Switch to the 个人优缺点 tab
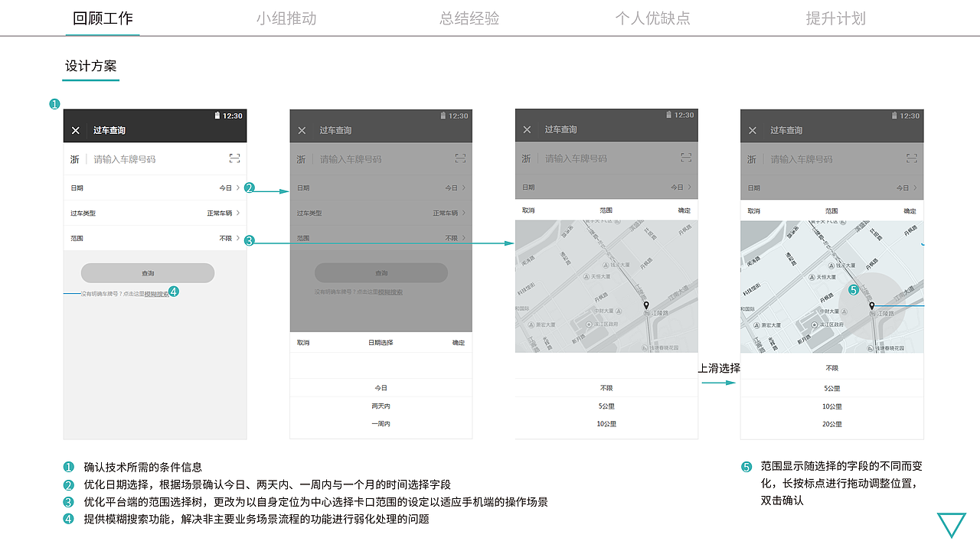This screenshot has height=551, width=980. tap(652, 18)
